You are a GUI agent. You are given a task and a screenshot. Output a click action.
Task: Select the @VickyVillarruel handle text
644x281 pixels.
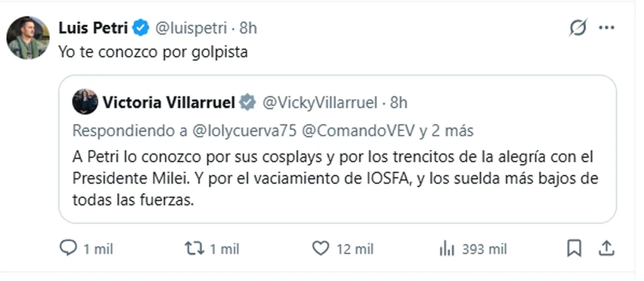[x=320, y=103]
